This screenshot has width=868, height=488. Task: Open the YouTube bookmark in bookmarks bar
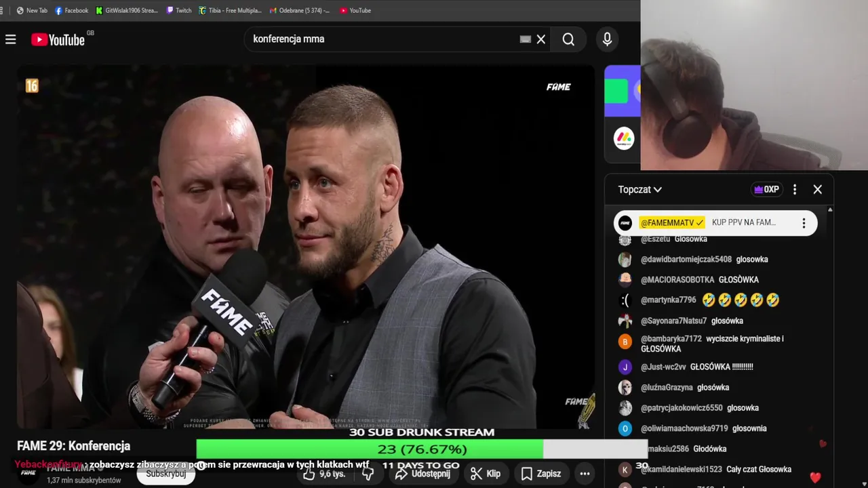355,10
